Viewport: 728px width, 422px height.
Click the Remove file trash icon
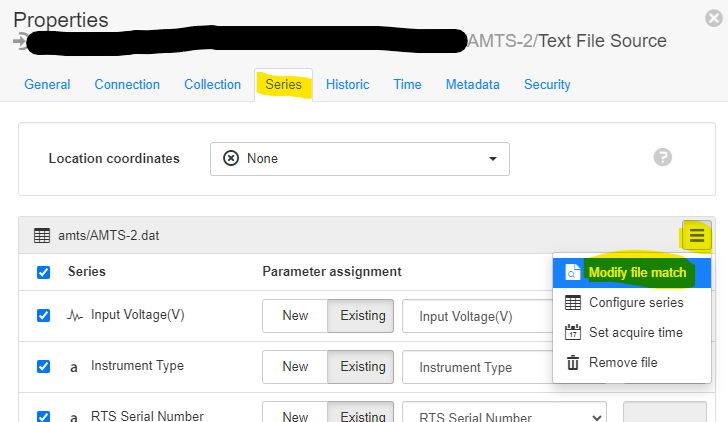[573, 362]
